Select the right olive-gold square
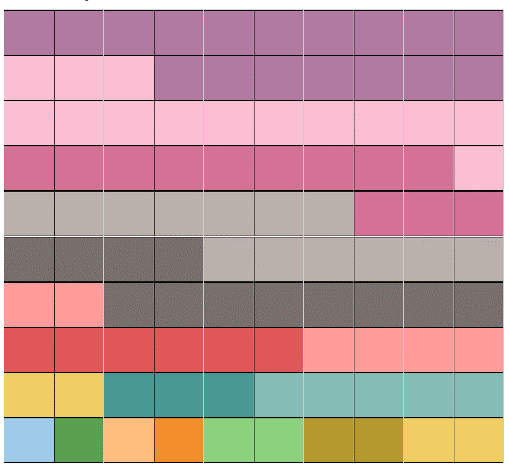The image size is (509, 468). pyautogui.click(x=379, y=440)
